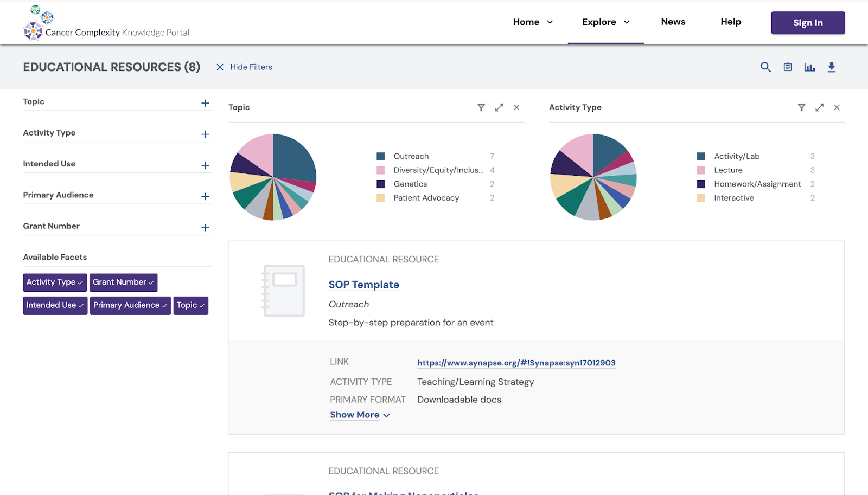Expand the Topic filter section
This screenshot has height=495, width=868.
[205, 103]
